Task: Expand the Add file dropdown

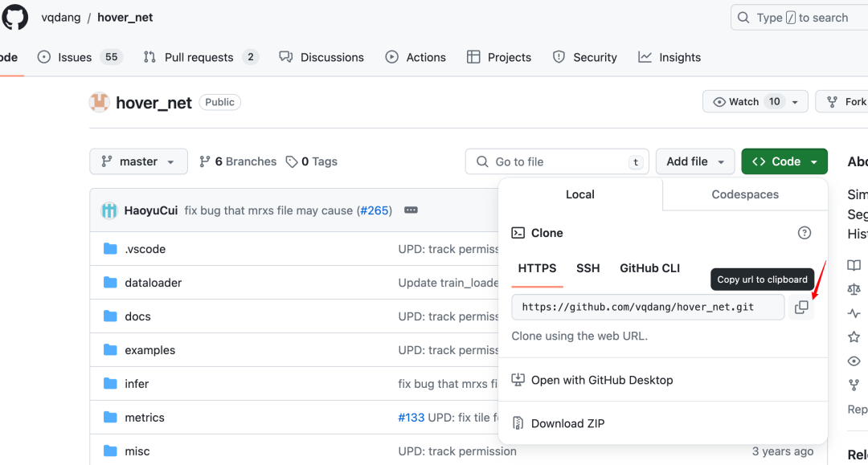Action: point(695,161)
